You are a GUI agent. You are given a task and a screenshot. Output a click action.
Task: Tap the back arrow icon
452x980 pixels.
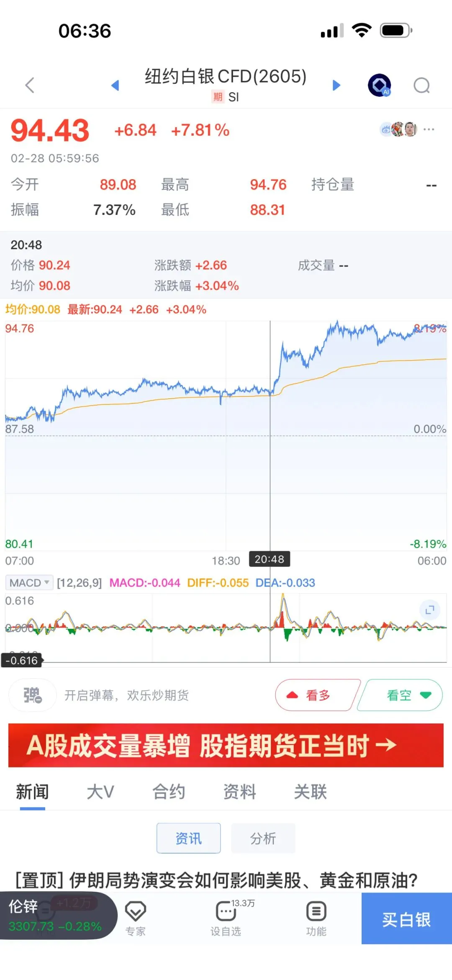30,85
